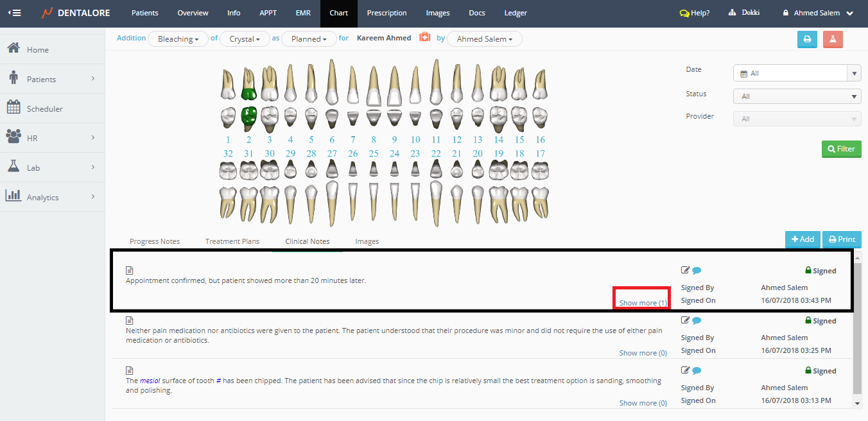The height and width of the screenshot is (421, 868).
Task: Open the Bleaching procedure dropdown
Action: tap(178, 39)
